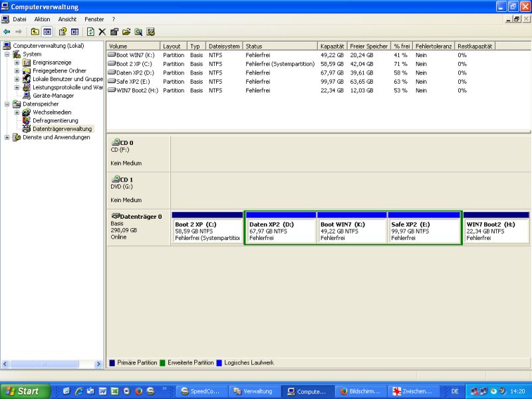
Task: Expand the Leistungsprotokolle node
Action: 17,88
